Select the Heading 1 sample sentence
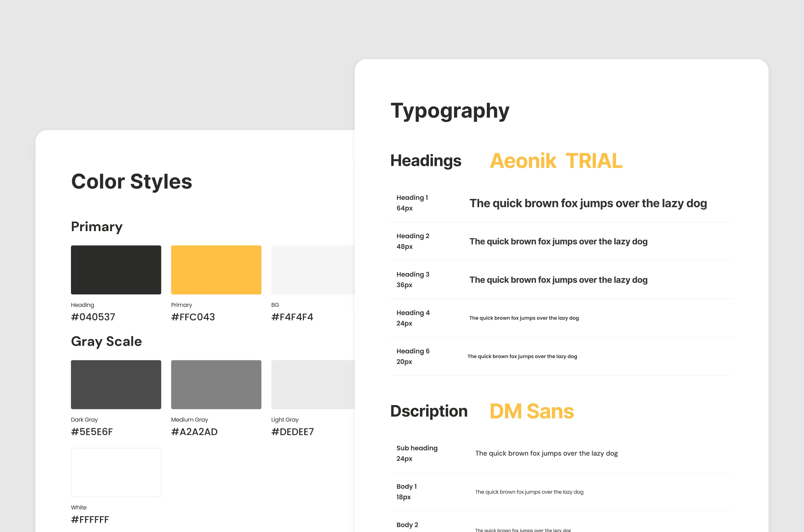 pos(588,203)
